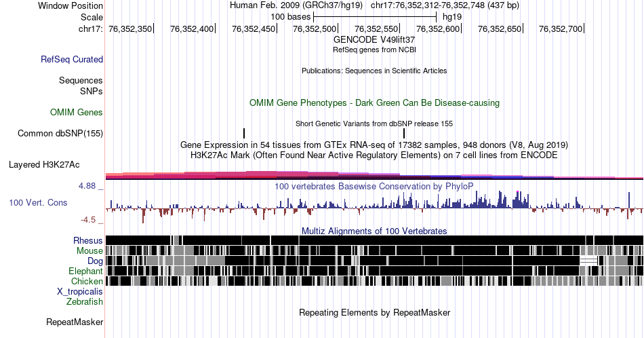Click Short Genetic Variants from dbSNP title
The width and height of the screenshot is (644, 338).
[x=374, y=124]
